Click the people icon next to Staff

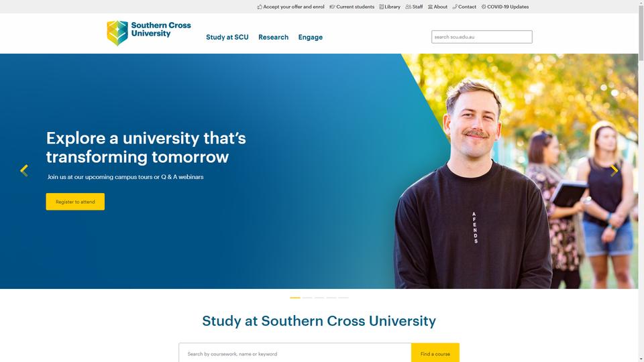[409, 7]
